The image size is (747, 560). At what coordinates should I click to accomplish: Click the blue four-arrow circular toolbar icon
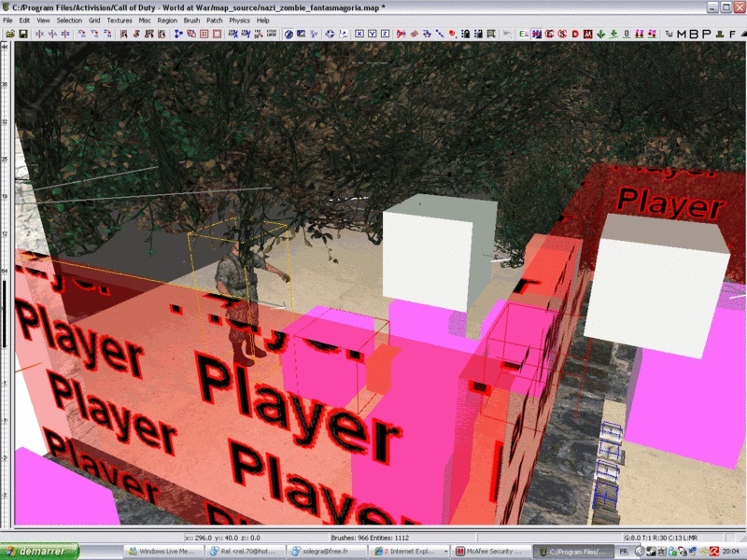tap(330, 34)
